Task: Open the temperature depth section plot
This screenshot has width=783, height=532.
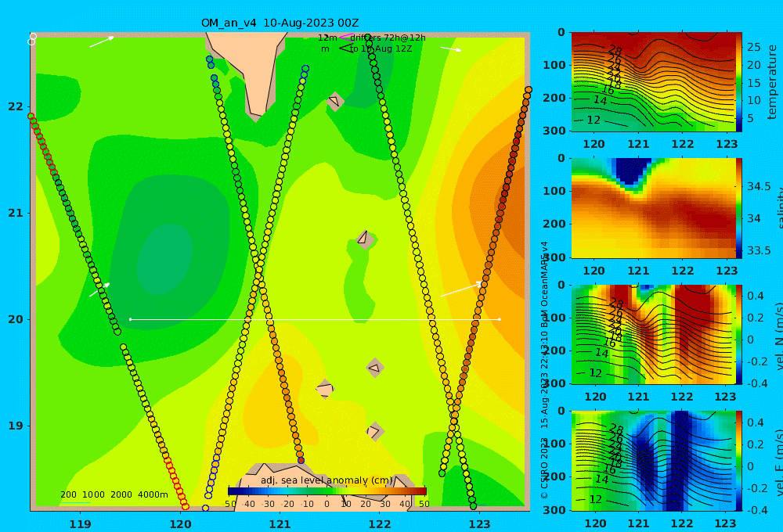Action: (653, 82)
